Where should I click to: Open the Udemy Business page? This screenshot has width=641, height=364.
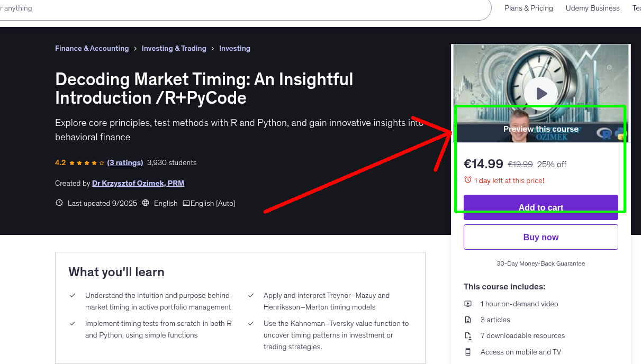click(592, 8)
